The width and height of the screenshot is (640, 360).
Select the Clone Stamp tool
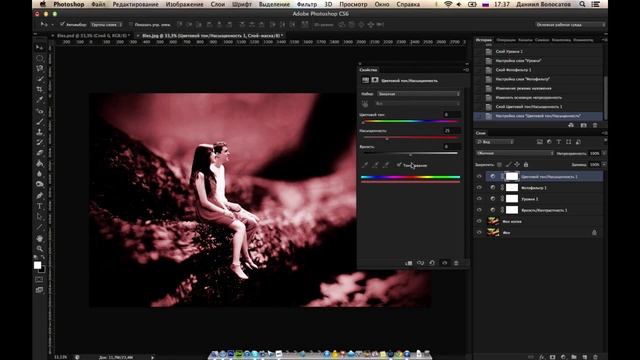(x=40, y=132)
